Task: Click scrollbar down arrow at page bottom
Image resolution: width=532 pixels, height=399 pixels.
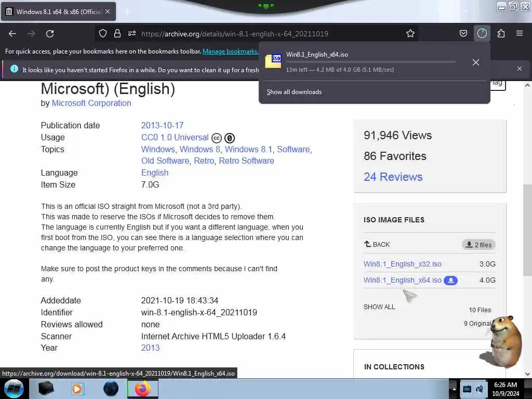Action: click(527, 374)
